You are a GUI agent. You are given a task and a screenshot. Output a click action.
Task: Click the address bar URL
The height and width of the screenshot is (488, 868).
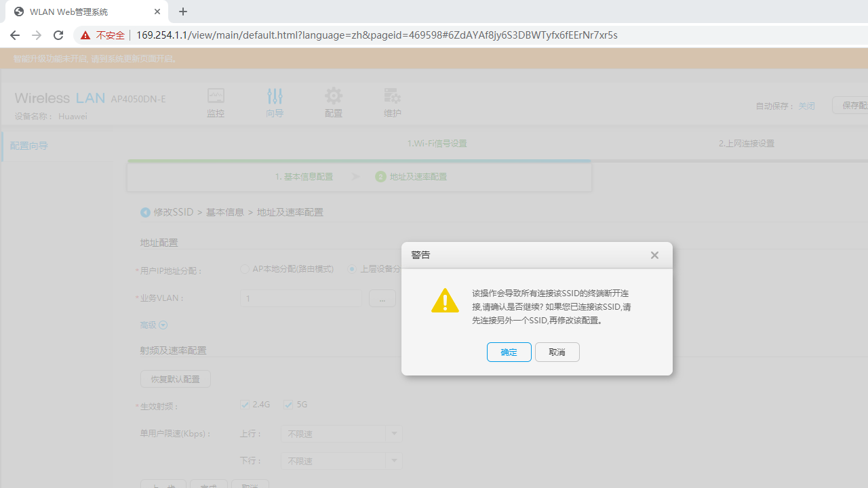pos(376,35)
